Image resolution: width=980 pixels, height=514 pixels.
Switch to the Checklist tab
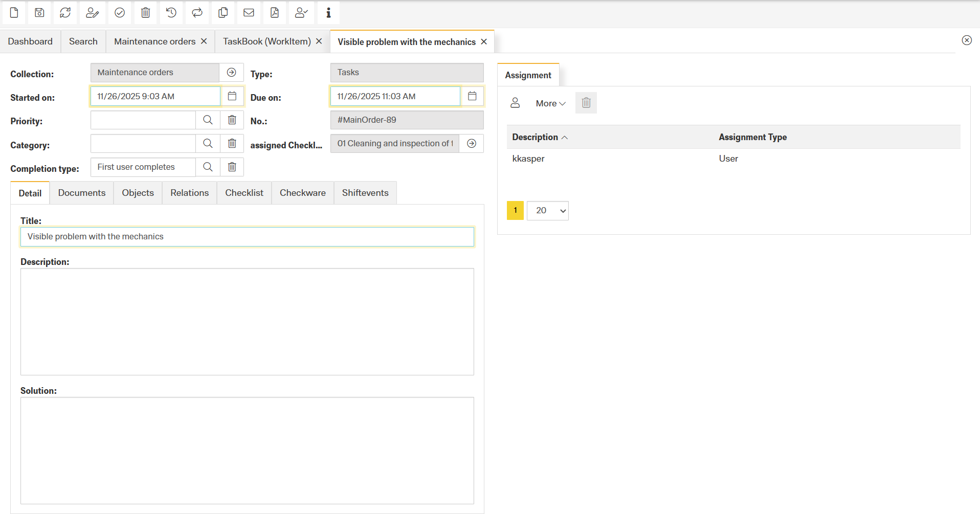244,193
